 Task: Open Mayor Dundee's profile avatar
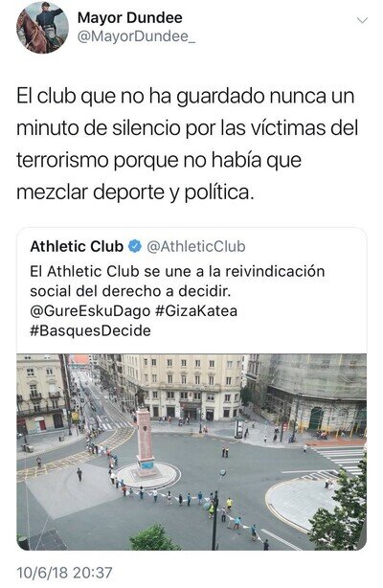point(42,27)
